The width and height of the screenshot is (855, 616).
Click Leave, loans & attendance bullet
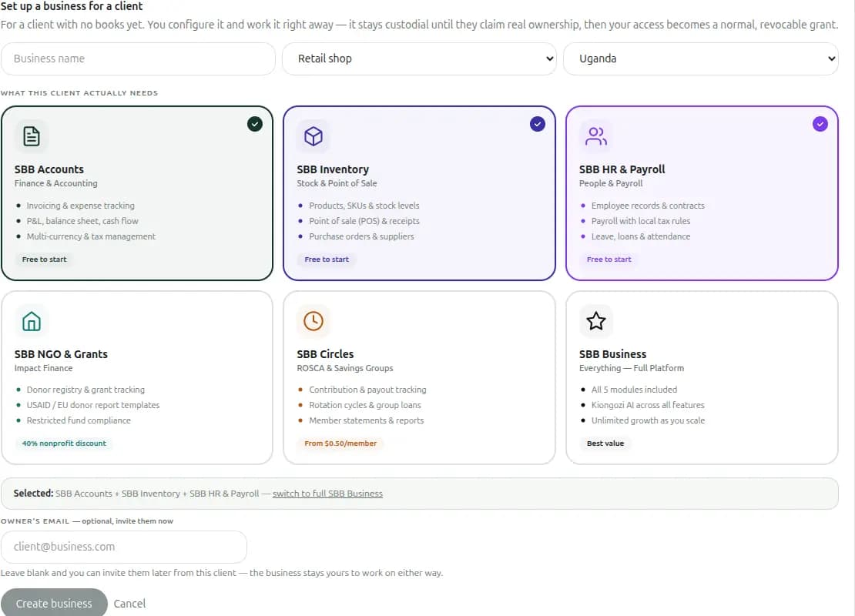click(x=641, y=236)
